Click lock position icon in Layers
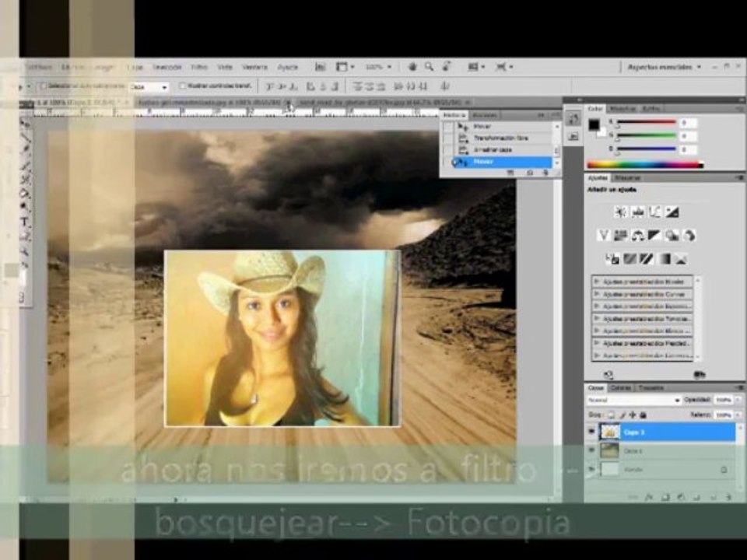 pos(633,415)
